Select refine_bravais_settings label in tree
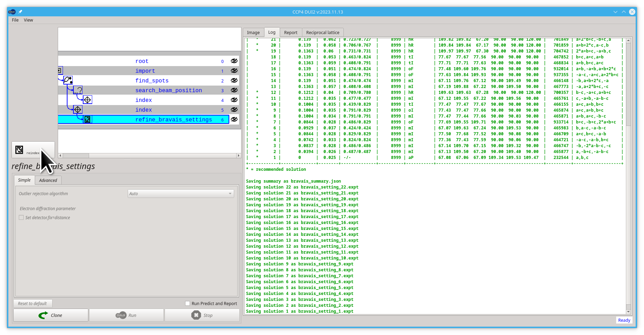Viewport: 644px width, 335px height. [x=174, y=120]
